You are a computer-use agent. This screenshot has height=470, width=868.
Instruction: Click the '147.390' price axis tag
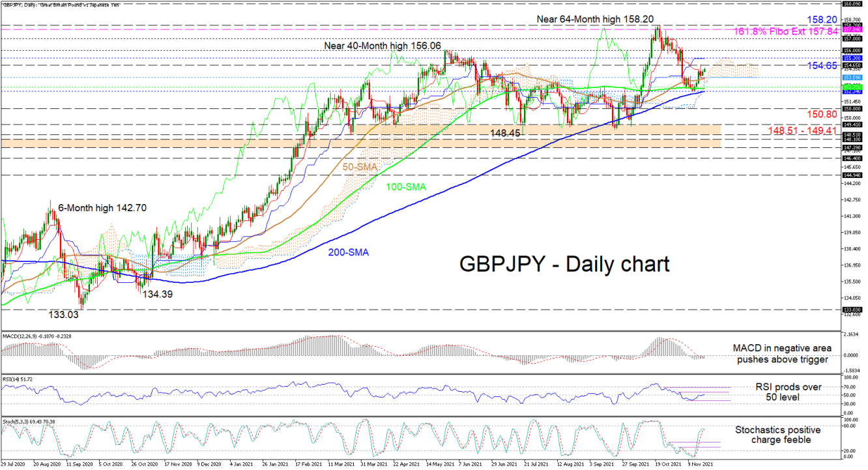852,147
